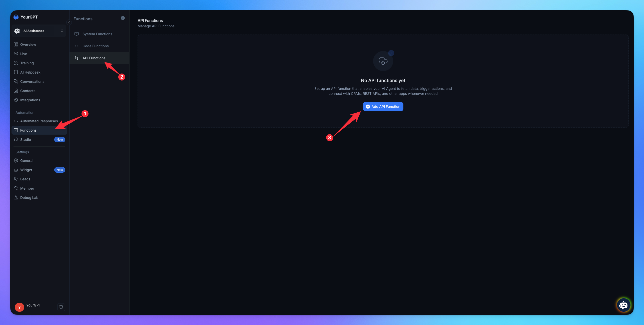The image size is (644, 325).
Task: Open Automated Responses page
Action: pyautogui.click(x=39, y=121)
